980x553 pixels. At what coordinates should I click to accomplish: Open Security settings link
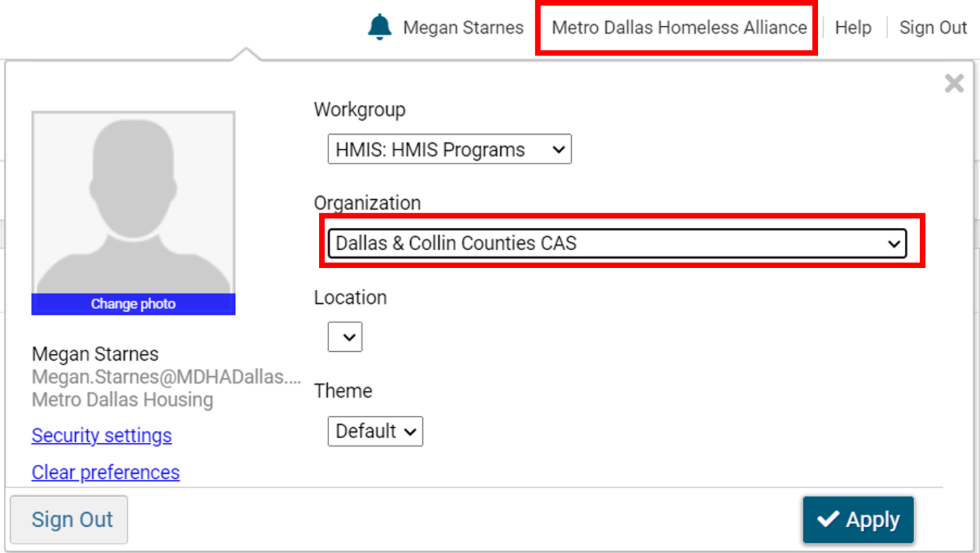101,435
